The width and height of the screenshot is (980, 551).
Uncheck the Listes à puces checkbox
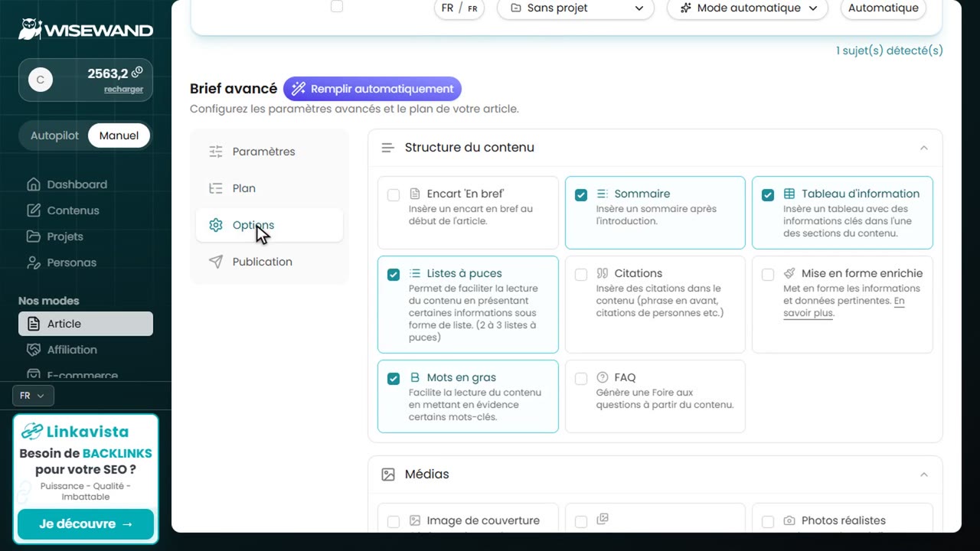point(394,275)
